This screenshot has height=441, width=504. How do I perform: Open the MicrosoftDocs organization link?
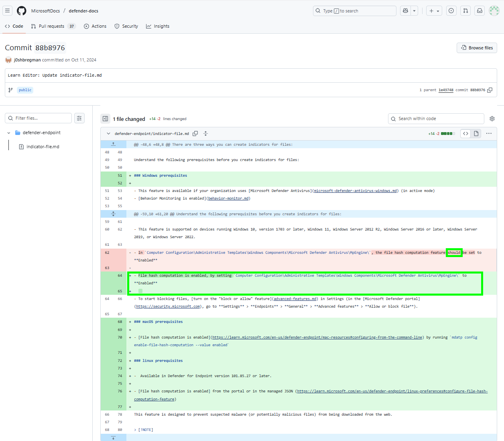pyautogui.click(x=46, y=11)
